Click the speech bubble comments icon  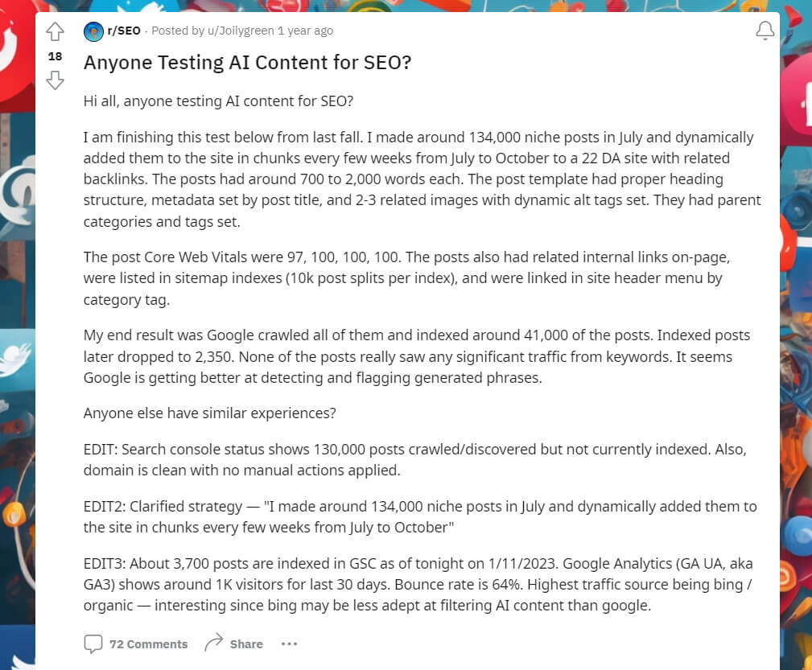pos(93,643)
